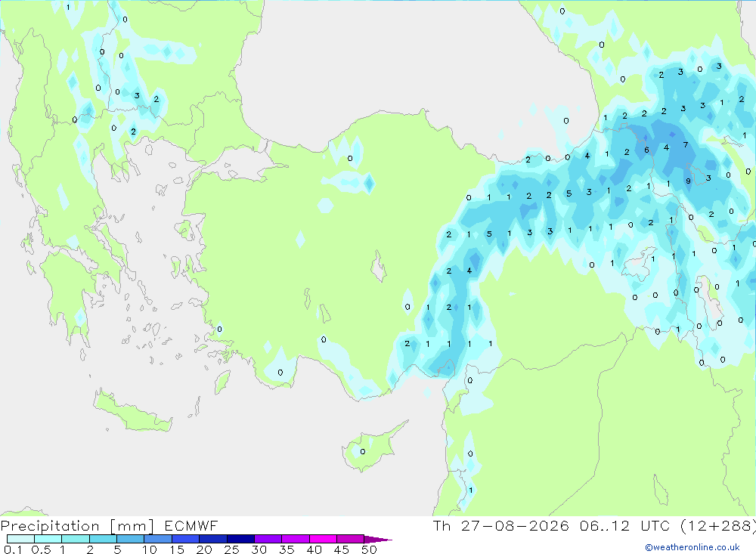Click the '40' legend scale label

click(x=314, y=549)
